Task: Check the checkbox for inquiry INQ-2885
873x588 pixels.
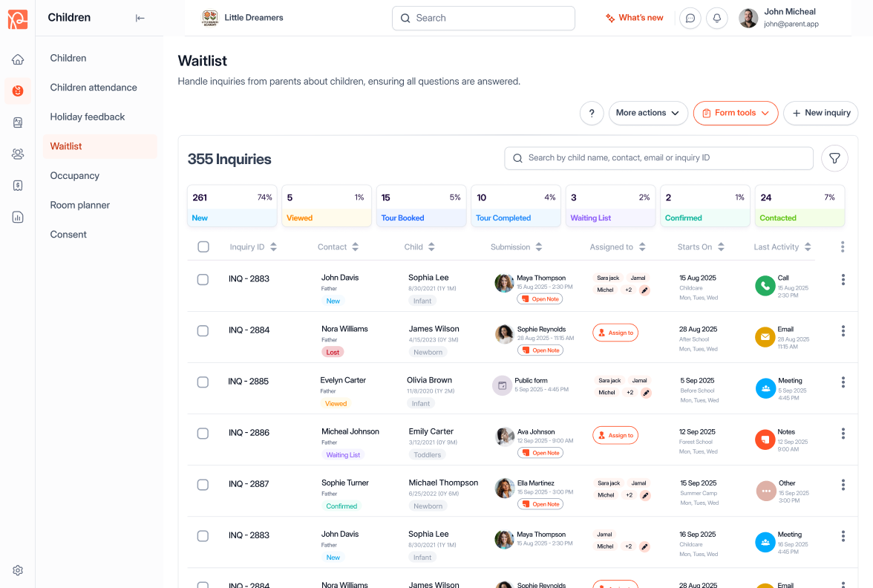Action: click(203, 382)
